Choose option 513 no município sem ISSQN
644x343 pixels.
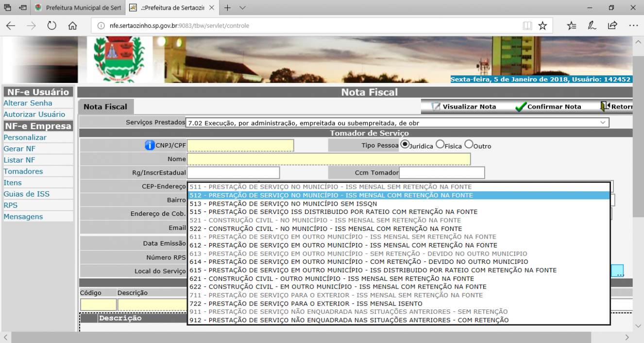tap(398, 204)
